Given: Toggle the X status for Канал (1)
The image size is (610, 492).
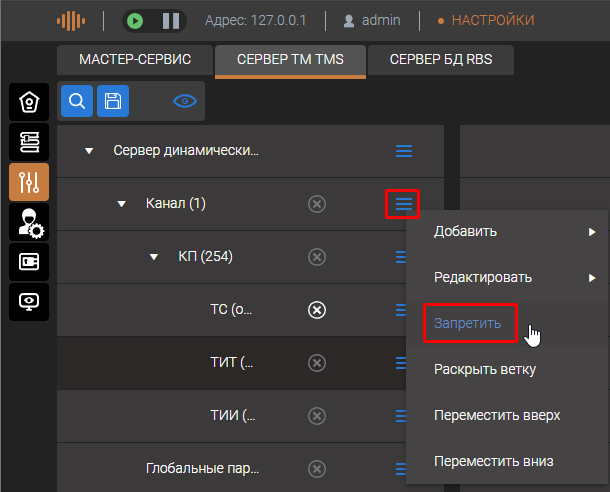Looking at the screenshot, I should [x=317, y=204].
